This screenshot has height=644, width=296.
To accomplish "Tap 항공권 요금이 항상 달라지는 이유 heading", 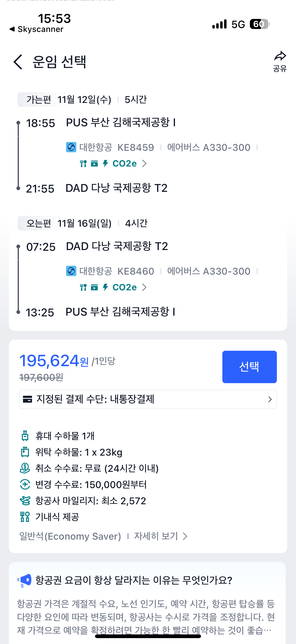I will [x=134, y=580].
